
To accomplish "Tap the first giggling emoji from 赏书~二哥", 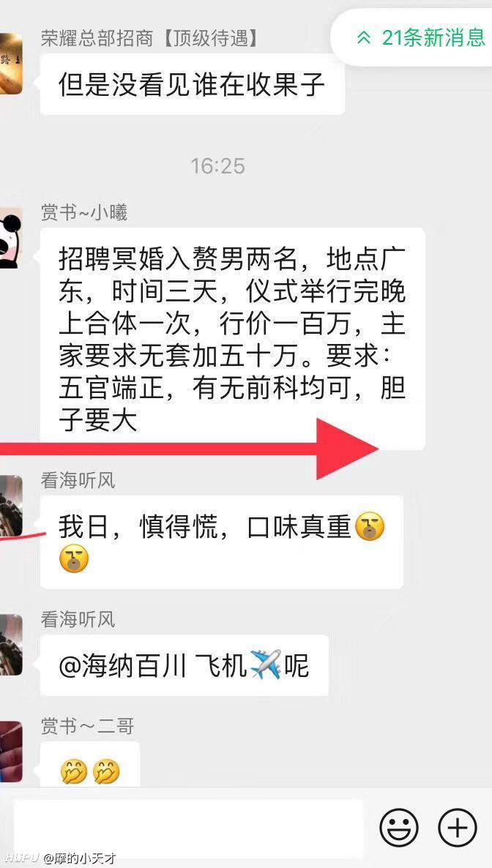I will click(x=74, y=771).
